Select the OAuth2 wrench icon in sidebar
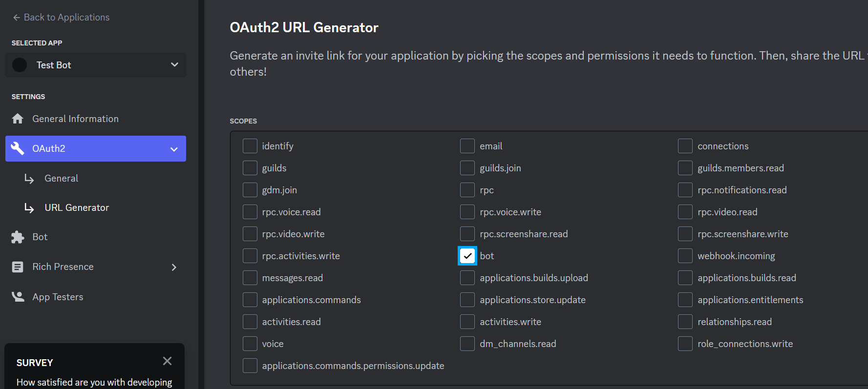This screenshot has height=389, width=868. click(x=18, y=148)
